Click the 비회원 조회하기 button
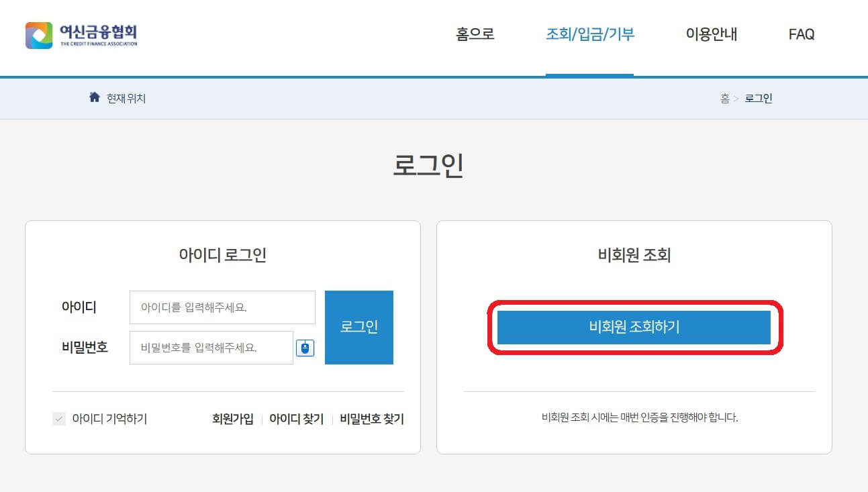The width and height of the screenshot is (868, 492). [634, 327]
